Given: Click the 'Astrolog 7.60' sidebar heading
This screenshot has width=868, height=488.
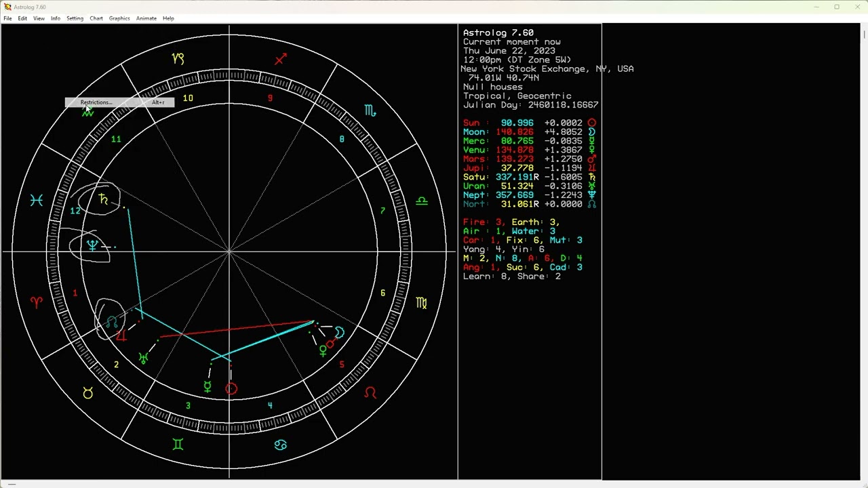Looking at the screenshot, I should click(x=498, y=33).
